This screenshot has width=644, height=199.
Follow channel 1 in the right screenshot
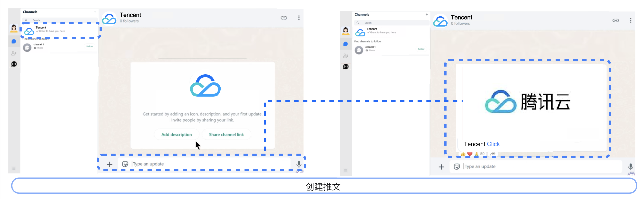coord(421,49)
